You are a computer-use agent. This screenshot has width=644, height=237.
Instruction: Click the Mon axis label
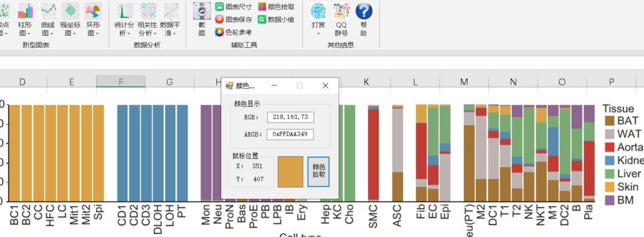coord(206,215)
